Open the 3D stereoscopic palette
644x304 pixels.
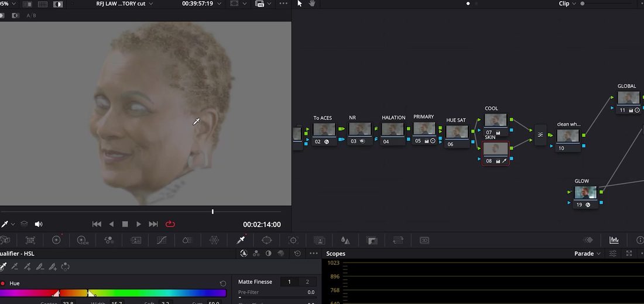pyautogui.click(x=424, y=240)
